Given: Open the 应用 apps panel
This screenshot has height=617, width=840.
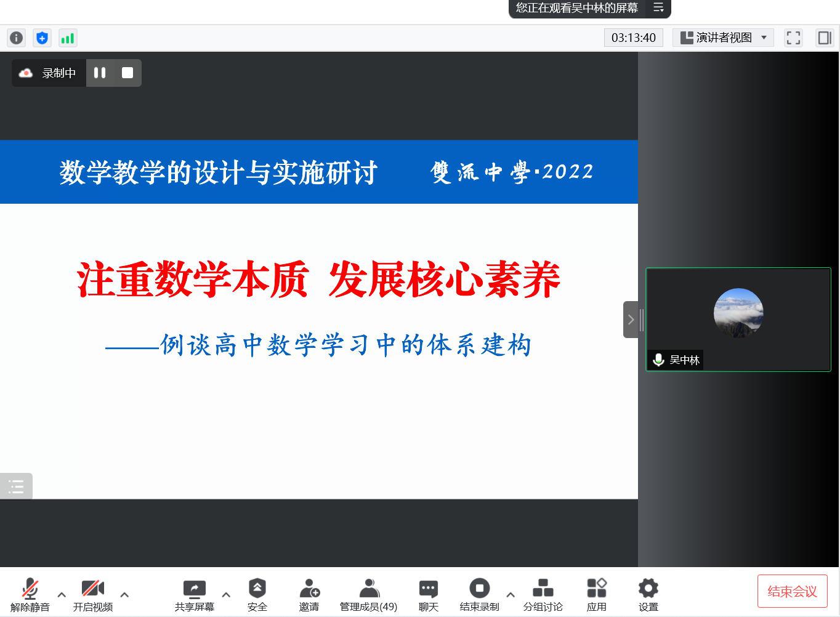Looking at the screenshot, I should 597,593.
